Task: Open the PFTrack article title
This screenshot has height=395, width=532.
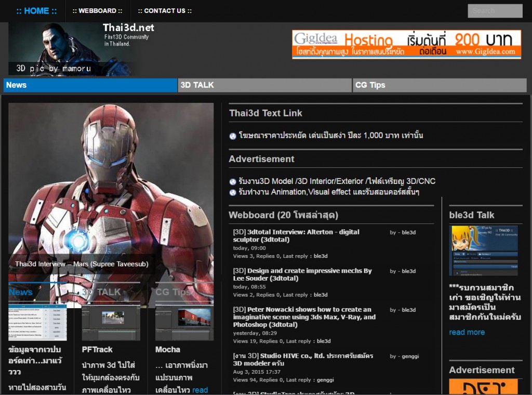Action: pos(97,350)
